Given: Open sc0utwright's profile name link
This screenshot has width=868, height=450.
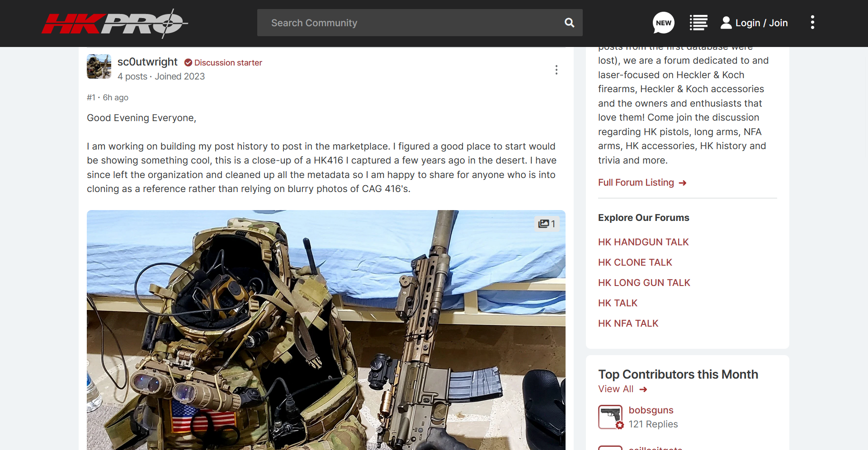Looking at the screenshot, I should (x=147, y=62).
